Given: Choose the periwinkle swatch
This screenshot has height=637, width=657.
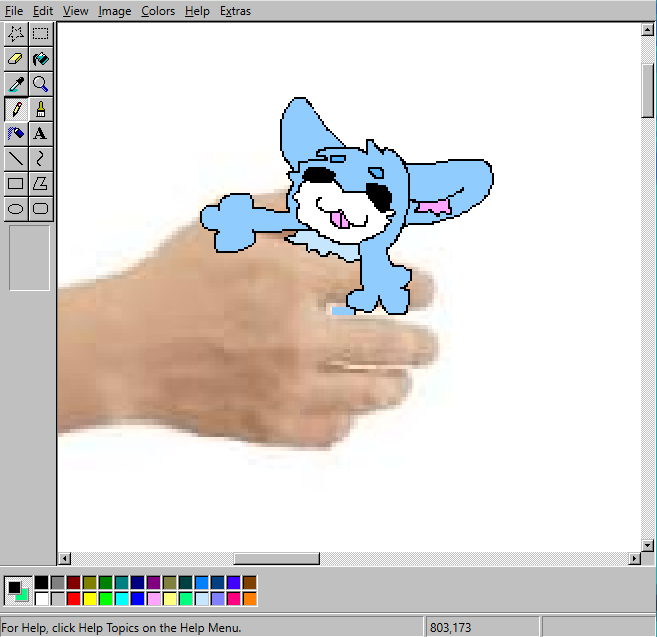Looking at the screenshot, I should click(x=218, y=599).
